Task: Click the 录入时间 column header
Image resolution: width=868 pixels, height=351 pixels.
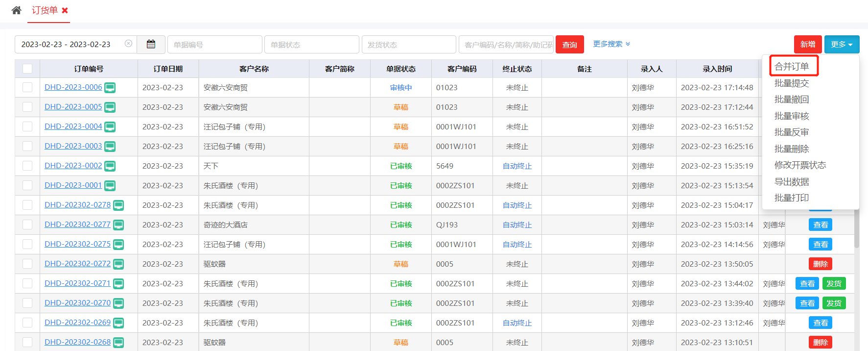Action: pos(717,69)
